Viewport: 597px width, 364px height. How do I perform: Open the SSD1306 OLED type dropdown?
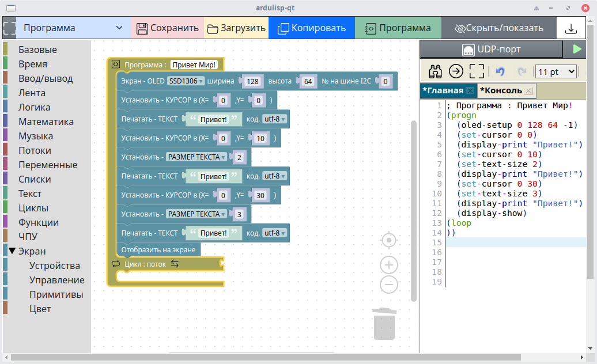pos(186,81)
